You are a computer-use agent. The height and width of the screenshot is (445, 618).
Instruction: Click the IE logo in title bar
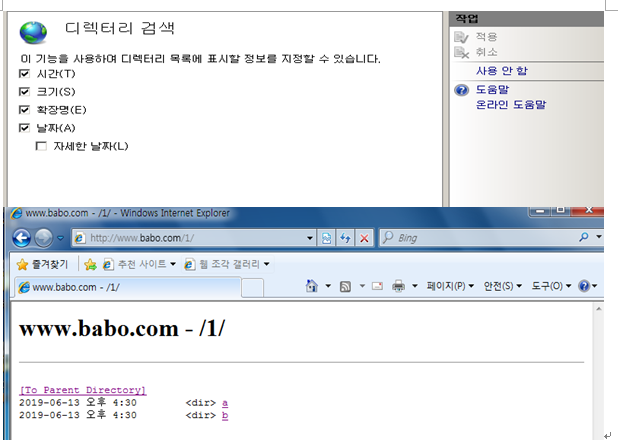pyautogui.click(x=17, y=213)
